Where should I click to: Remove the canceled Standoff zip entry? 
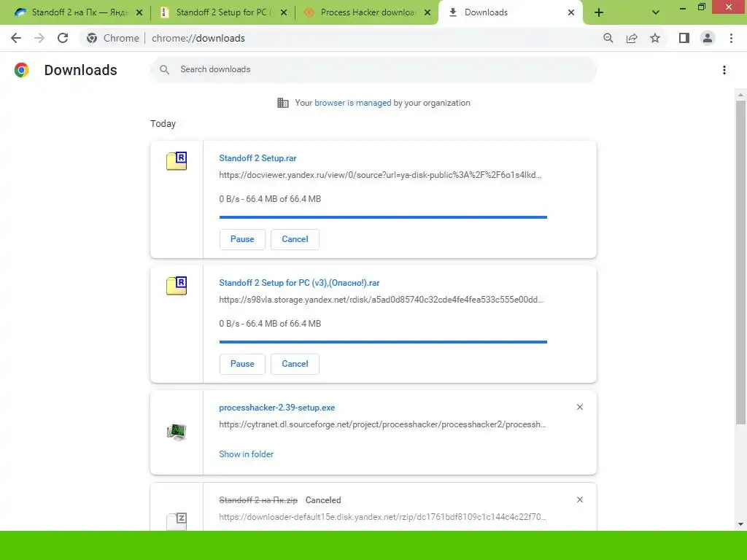point(580,499)
